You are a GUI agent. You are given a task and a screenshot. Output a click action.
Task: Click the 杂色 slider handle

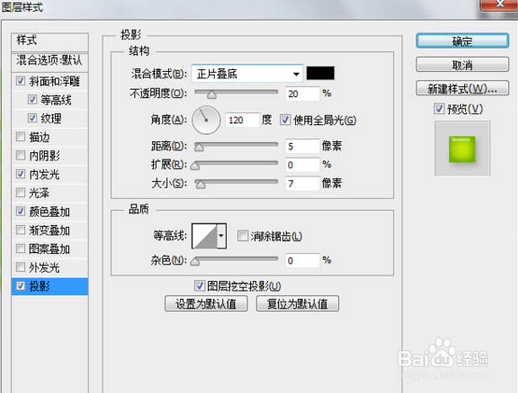[x=195, y=262]
